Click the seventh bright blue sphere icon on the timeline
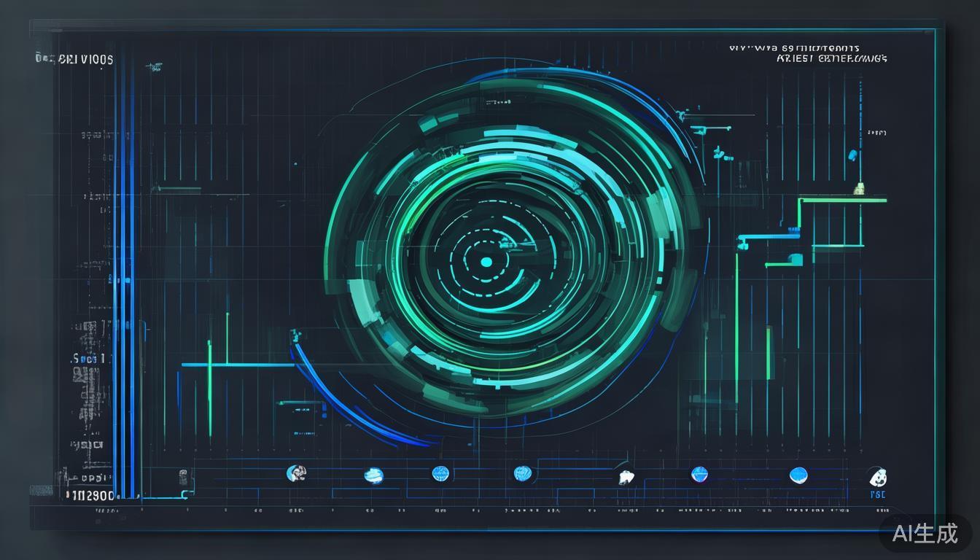This screenshot has height=560, width=980. (x=798, y=475)
